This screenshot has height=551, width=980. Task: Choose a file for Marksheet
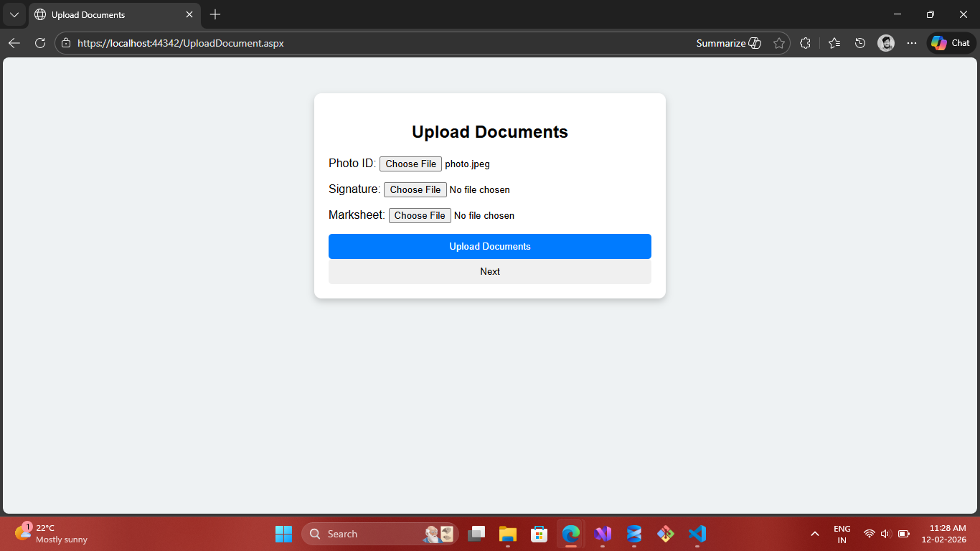tap(420, 215)
